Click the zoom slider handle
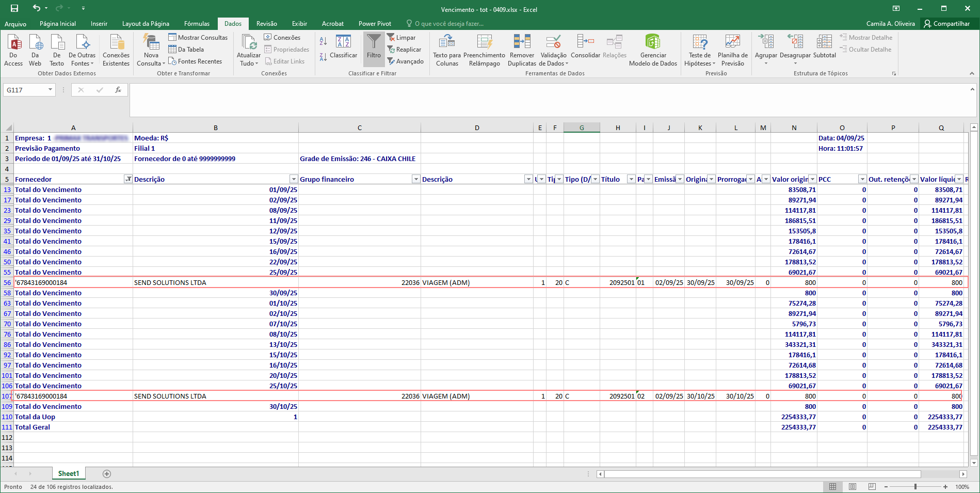The height and width of the screenshot is (493, 980). coord(915,487)
